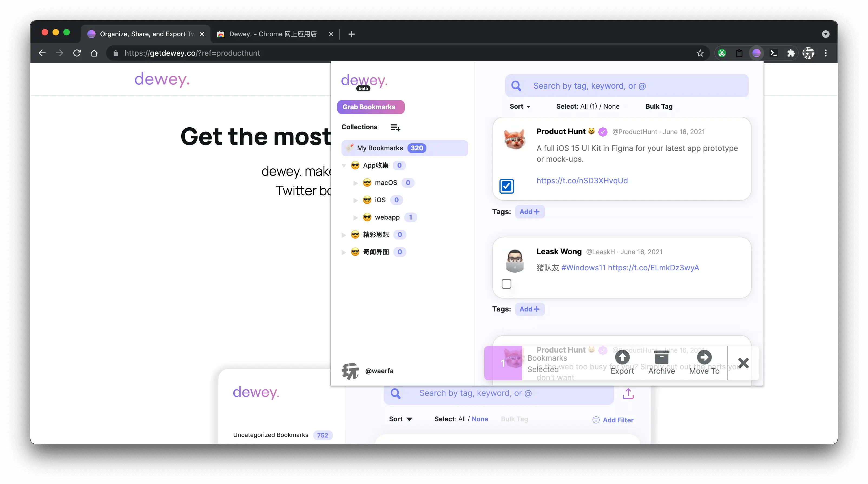Uncheck the Product Hunt bookmark checkbox
Image resolution: width=868 pixels, height=484 pixels.
[507, 186]
